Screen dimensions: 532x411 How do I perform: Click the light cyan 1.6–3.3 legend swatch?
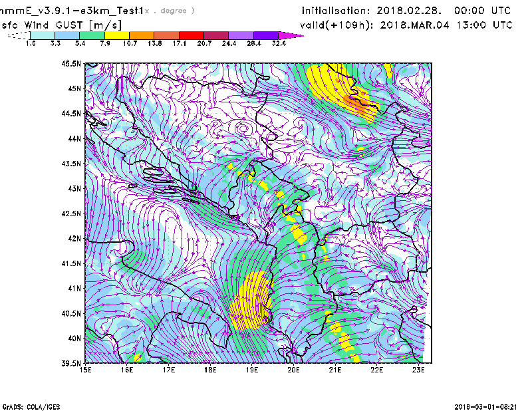[43, 35]
